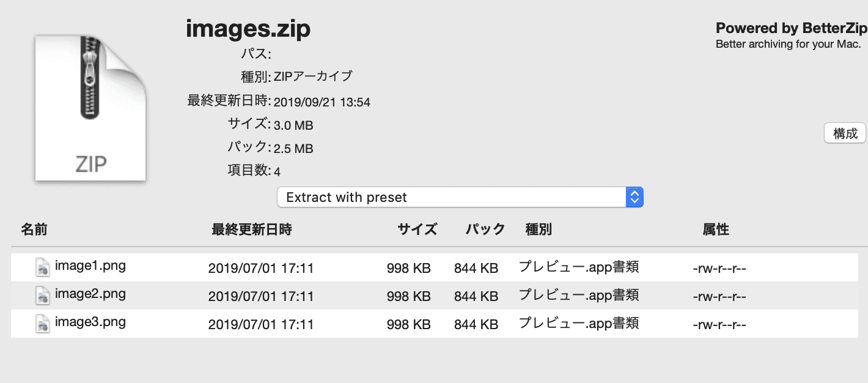The width and height of the screenshot is (868, 383).
Task: Click the blue dropdown arrows on preset selector
Action: (634, 198)
